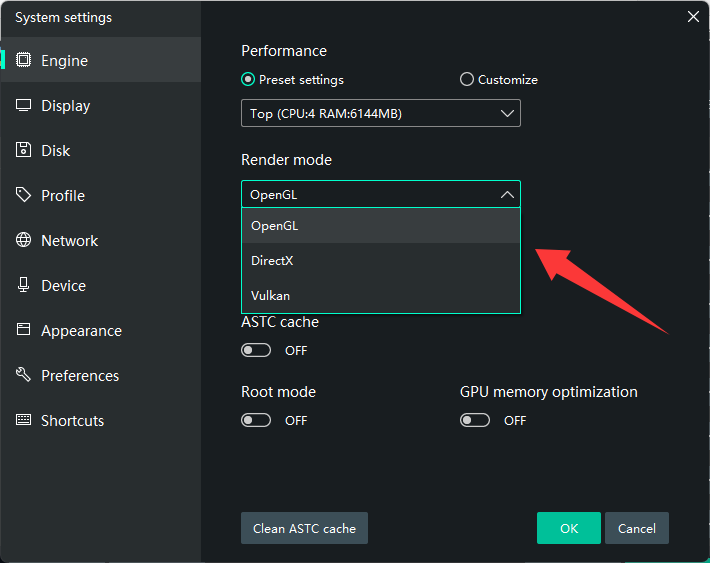The image size is (710, 563).
Task: Confirm settings with the OK button
Action: click(568, 528)
